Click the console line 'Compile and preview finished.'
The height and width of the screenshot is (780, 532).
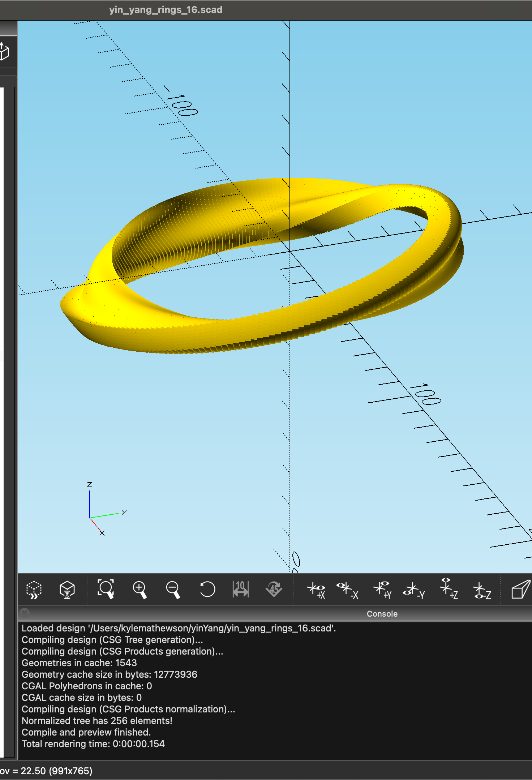click(x=86, y=732)
